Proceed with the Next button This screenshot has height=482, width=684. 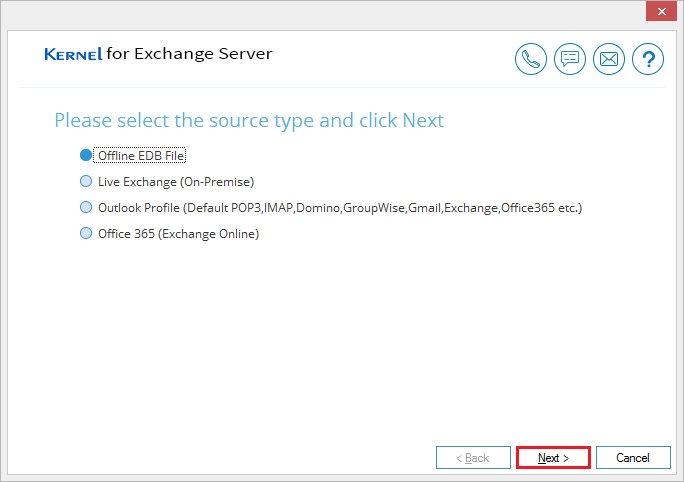coord(553,458)
